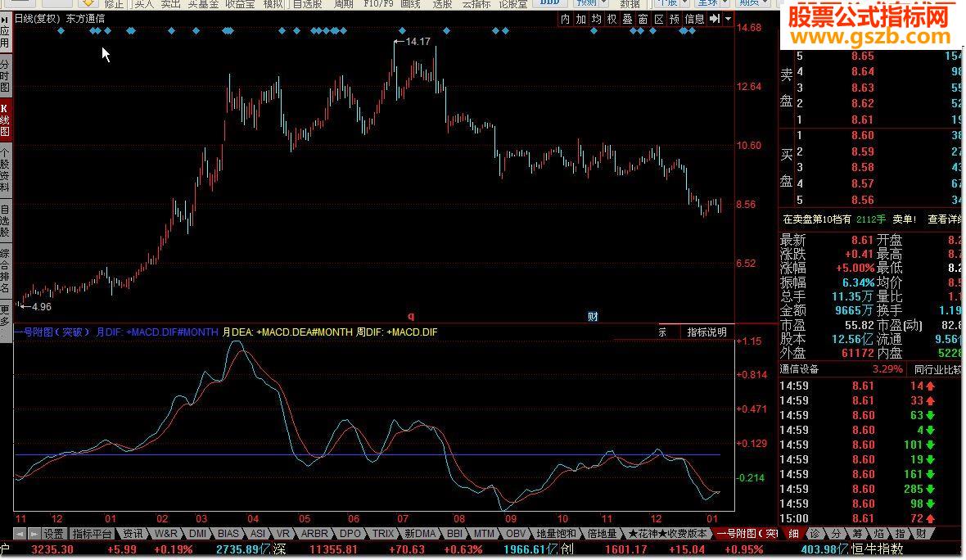Select the ASI indicator tab

[x=258, y=534]
